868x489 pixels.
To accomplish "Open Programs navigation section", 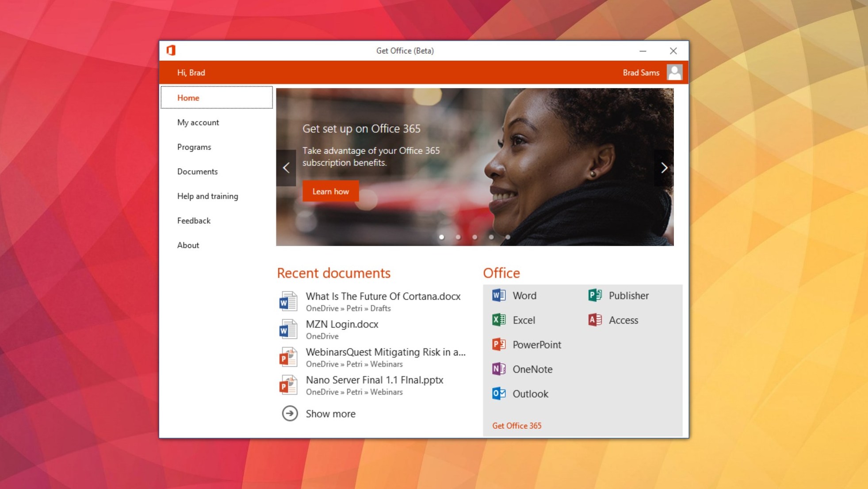I will click(193, 147).
